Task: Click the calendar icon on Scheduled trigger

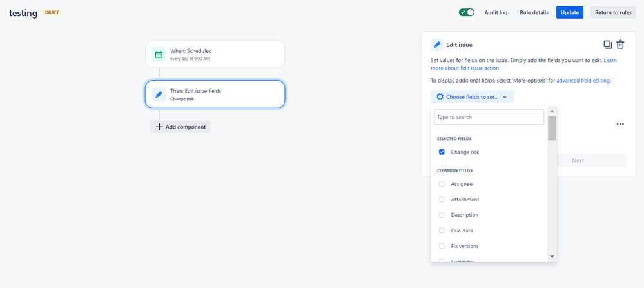Action: pyautogui.click(x=159, y=54)
